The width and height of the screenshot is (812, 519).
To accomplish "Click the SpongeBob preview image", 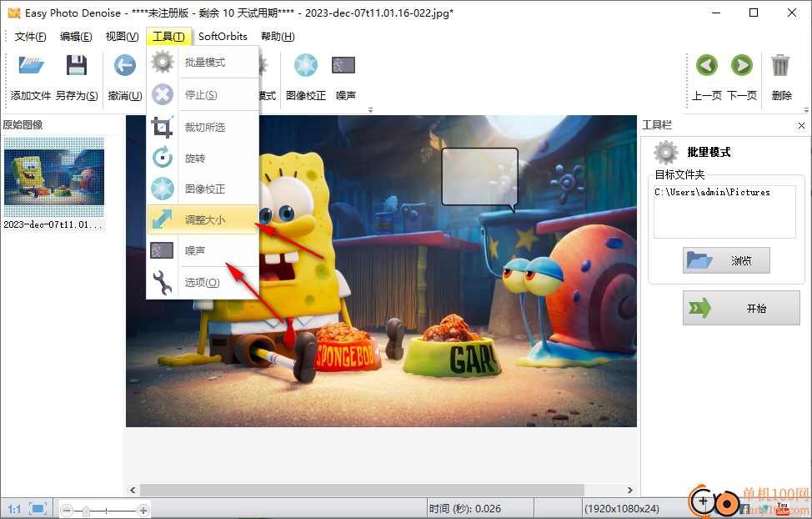I will coord(381,270).
